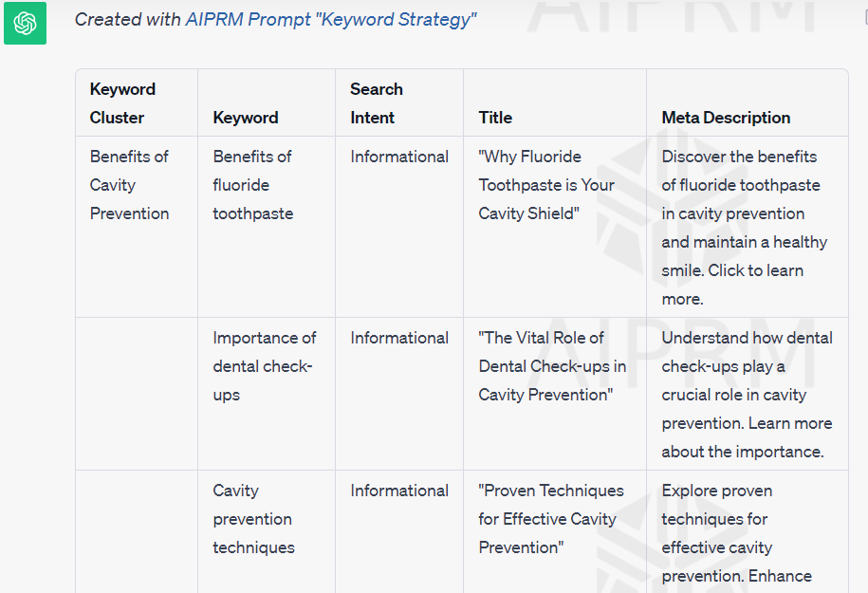Select the "Understand how dental check-ups" description cell
Viewport: 868px width, 593px height.
pyautogui.click(x=747, y=395)
